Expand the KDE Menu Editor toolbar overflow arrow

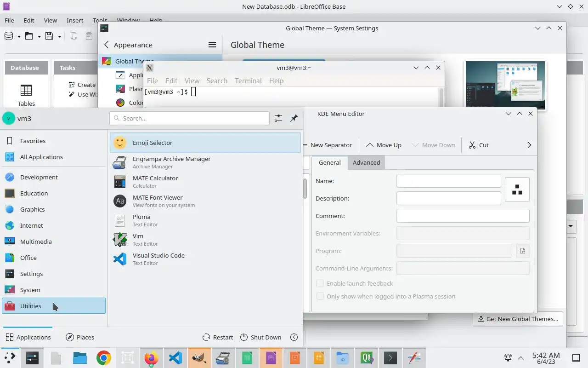click(529, 145)
